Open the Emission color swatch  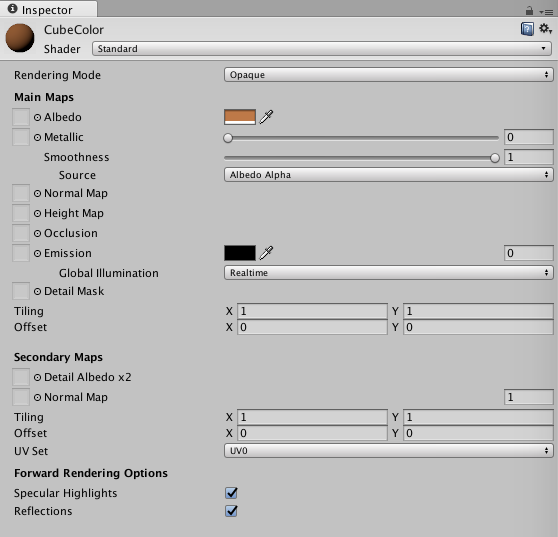(x=240, y=253)
